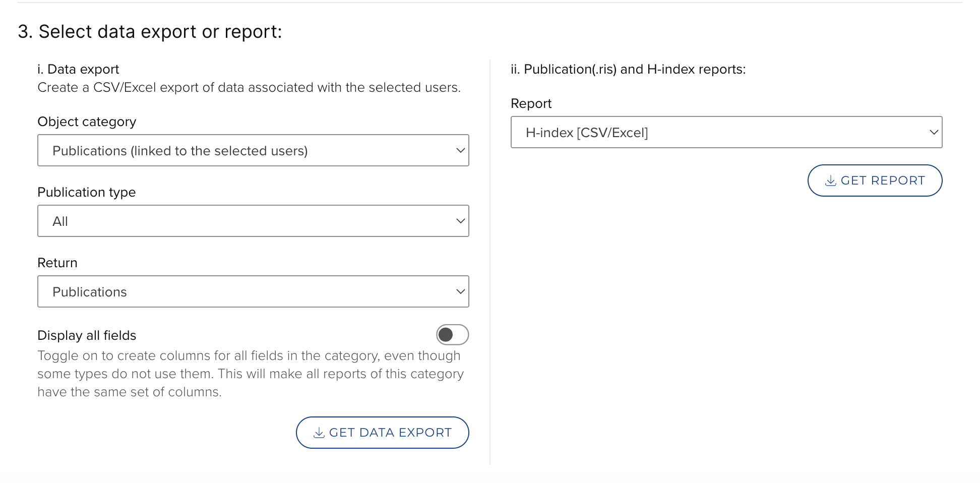Click the "H-index [CSV/Excel]" selected value
980x483 pixels.
[x=586, y=133]
